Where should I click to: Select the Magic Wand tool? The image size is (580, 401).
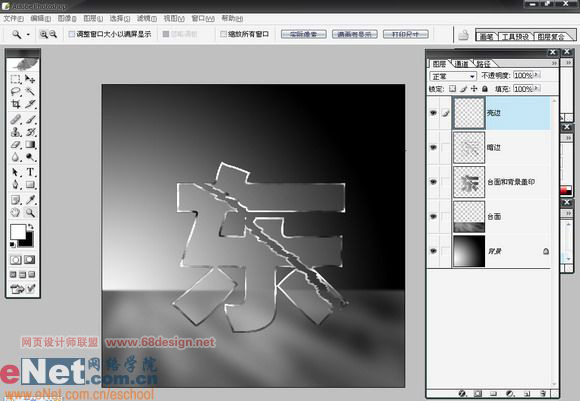[x=30, y=91]
